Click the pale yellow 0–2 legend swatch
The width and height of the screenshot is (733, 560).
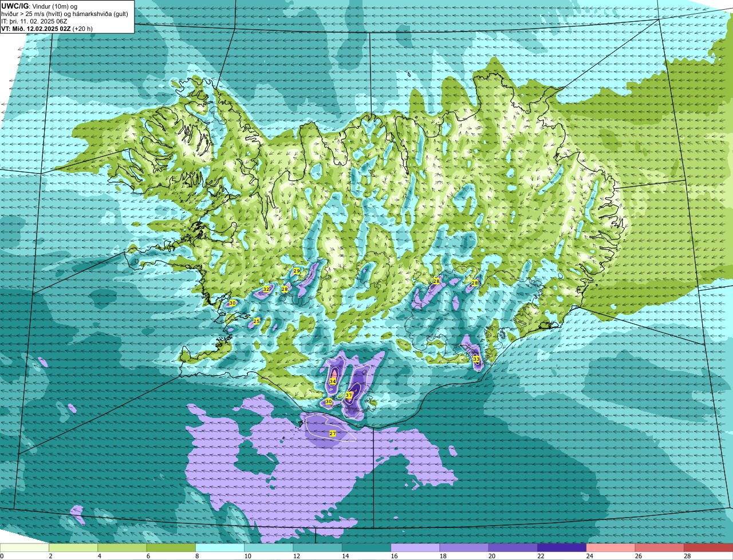point(25,548)
